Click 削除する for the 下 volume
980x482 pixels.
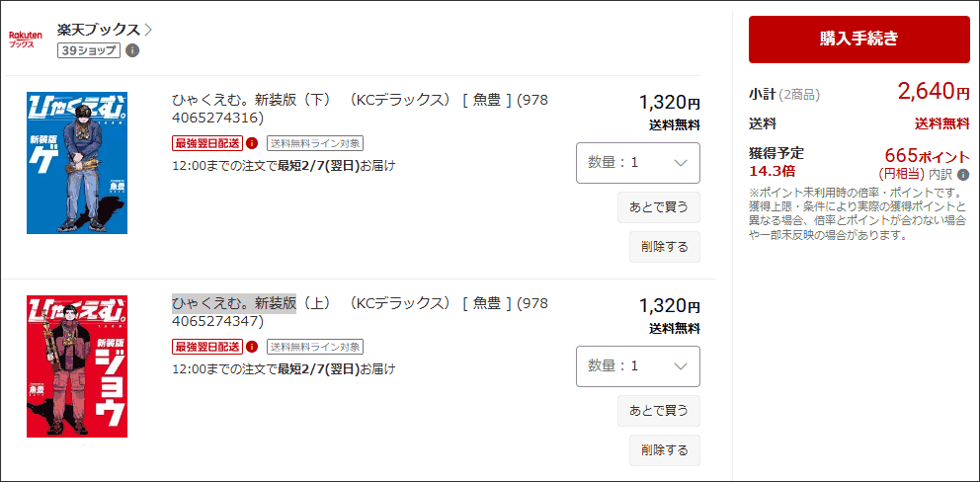coord(664,247)
